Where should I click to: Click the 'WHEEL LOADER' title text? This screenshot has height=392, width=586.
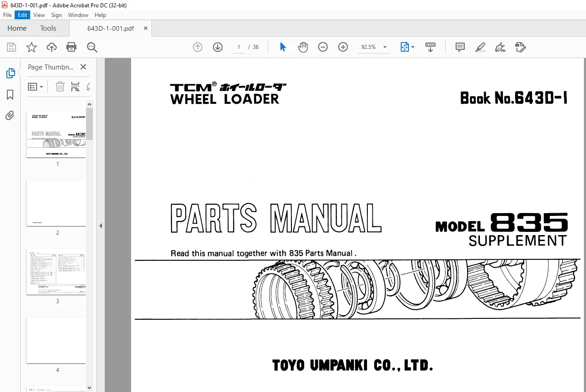[x=224, y=99]
